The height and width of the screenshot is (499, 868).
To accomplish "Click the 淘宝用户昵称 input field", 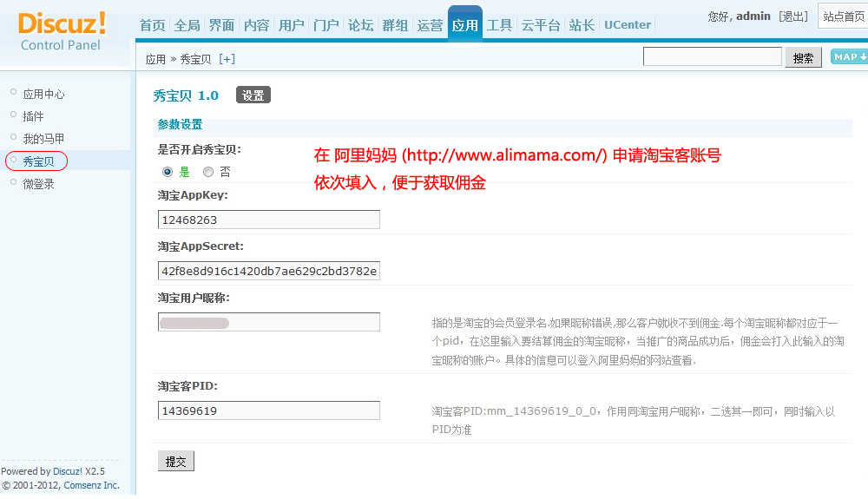I will tap(268, 323).
